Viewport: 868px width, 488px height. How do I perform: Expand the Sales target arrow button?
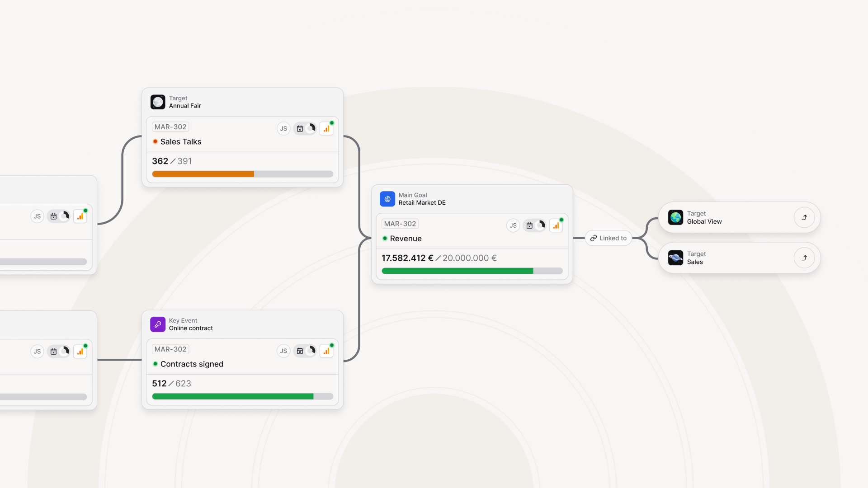804,258
